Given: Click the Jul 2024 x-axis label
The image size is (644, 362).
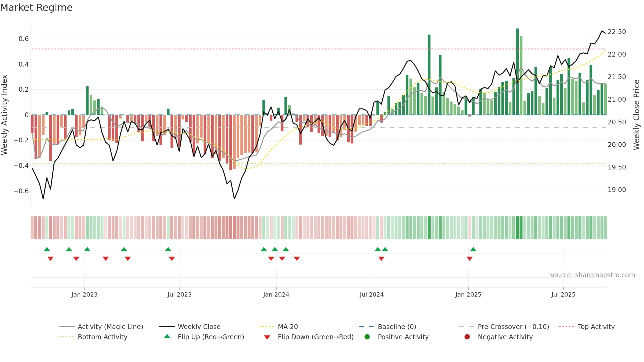Looking at the screenshot, I should pyautogui.click(x=372, y=294).
